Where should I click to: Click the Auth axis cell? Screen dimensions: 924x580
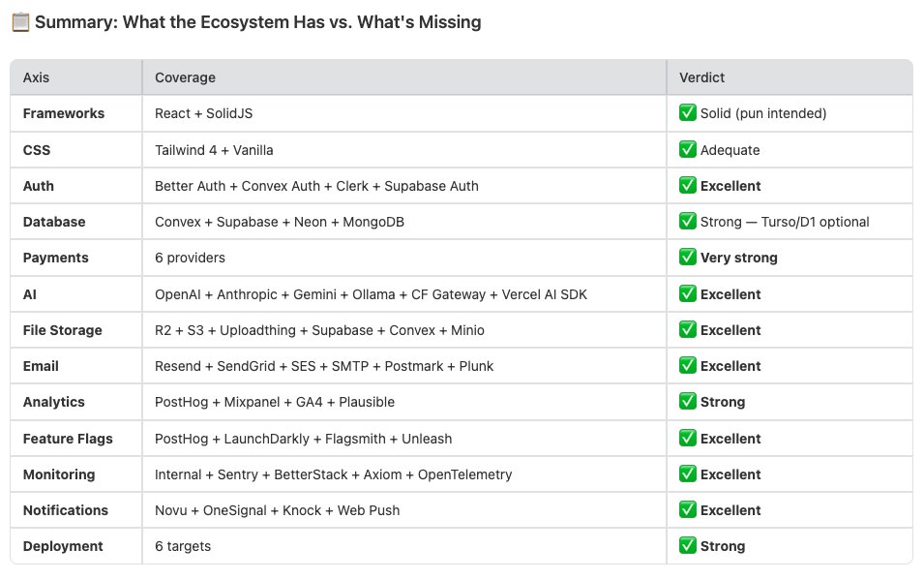tap(76, 186)
